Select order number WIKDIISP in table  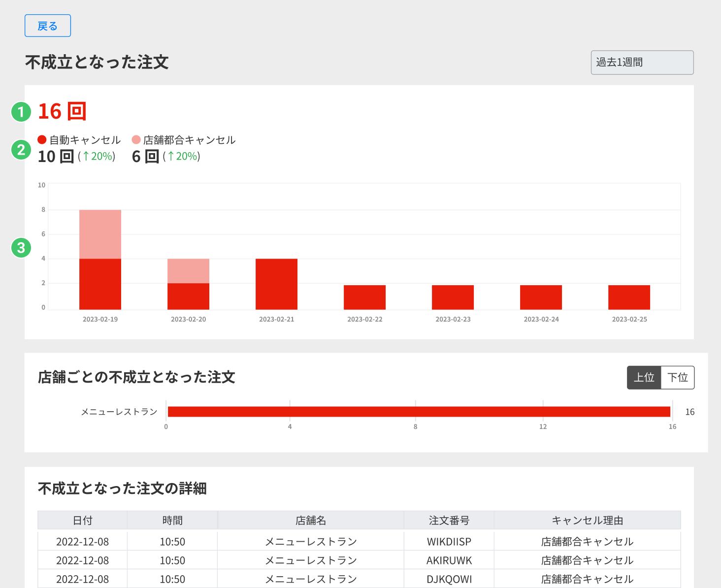(x=449, y=542)
